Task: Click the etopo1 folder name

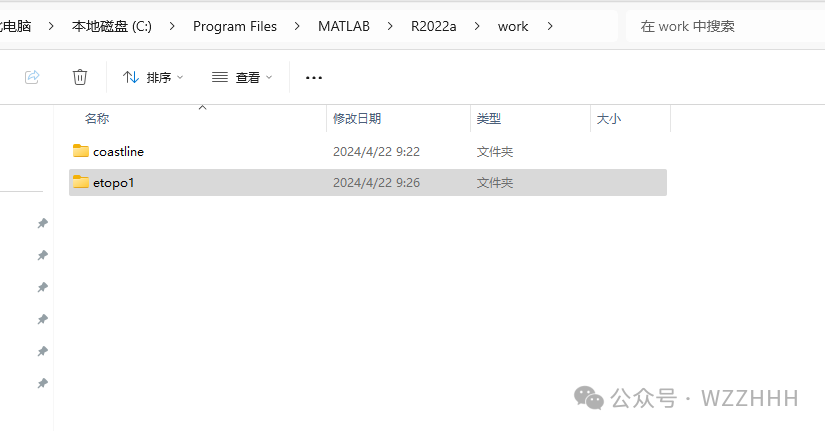Action: click(114, 183)
